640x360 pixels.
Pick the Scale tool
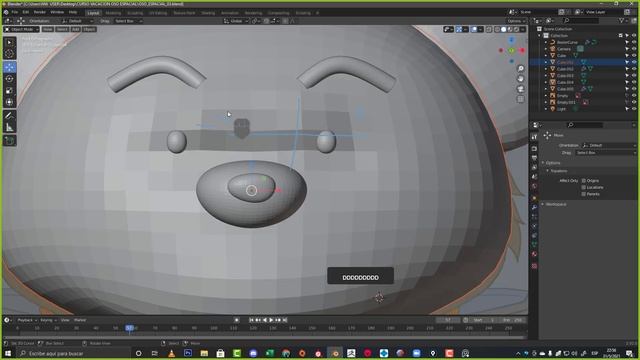9,91
